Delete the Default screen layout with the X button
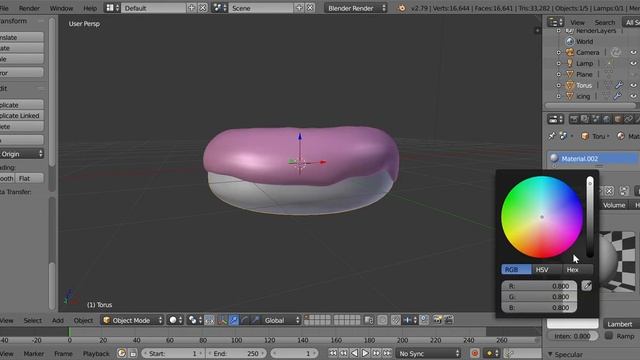Image resolution: width=640 pixels, height=360 pixels. tap(202, 8)
